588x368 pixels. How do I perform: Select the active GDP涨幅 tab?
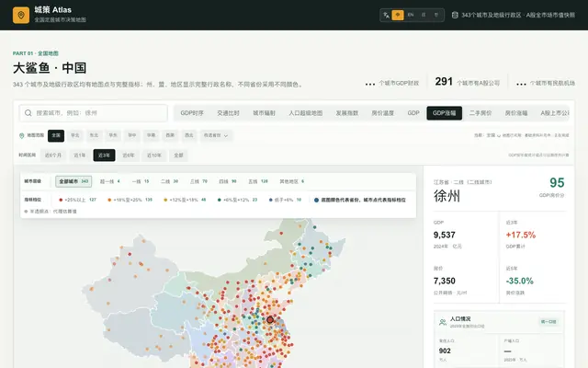445,112
